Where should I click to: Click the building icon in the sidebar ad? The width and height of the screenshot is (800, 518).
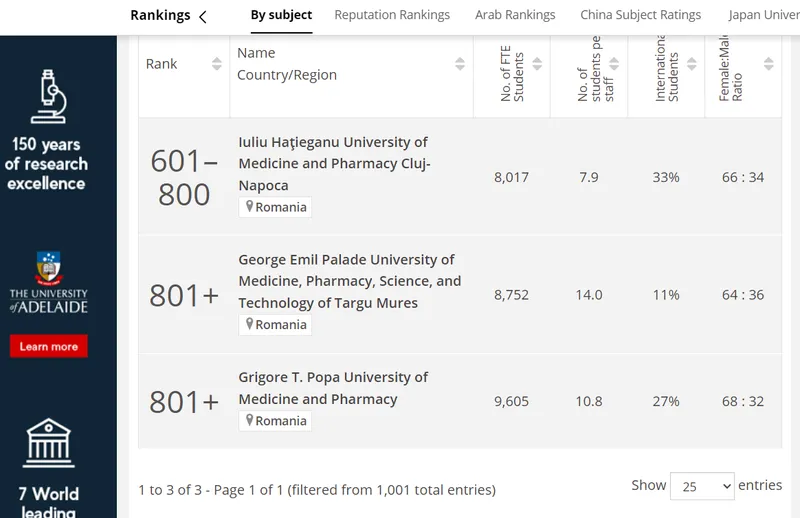click(48, 443)
